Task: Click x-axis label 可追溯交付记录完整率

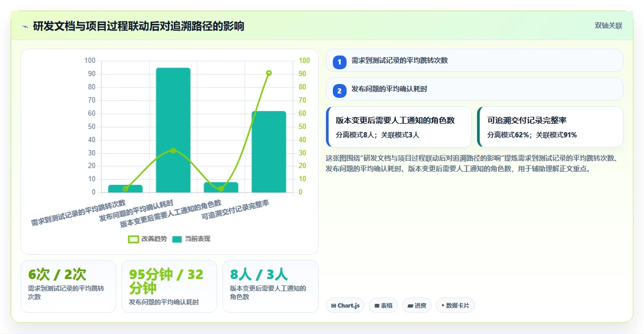Action: pyautogui.click(x=236, y=210)
